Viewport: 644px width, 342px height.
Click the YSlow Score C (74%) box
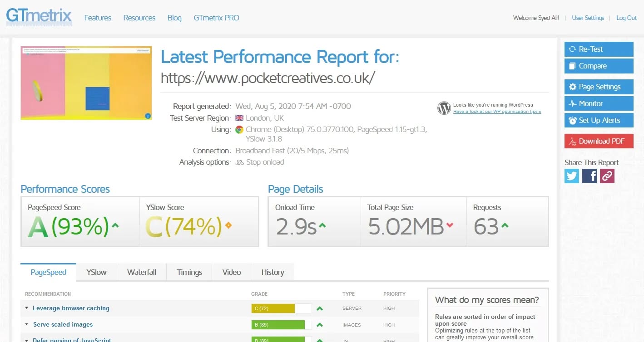tap(199, 221)
